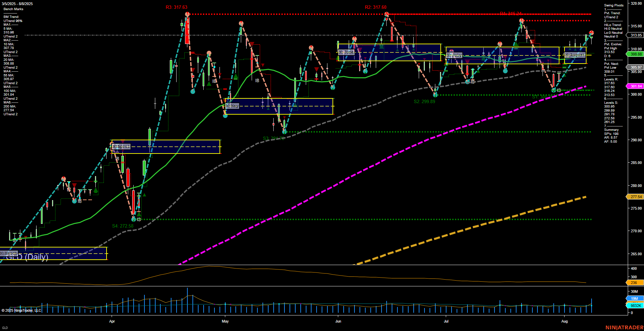Click the GLD (Daily) chart title
This screenshot has height=331, width=644.
[x=27, y=257]
